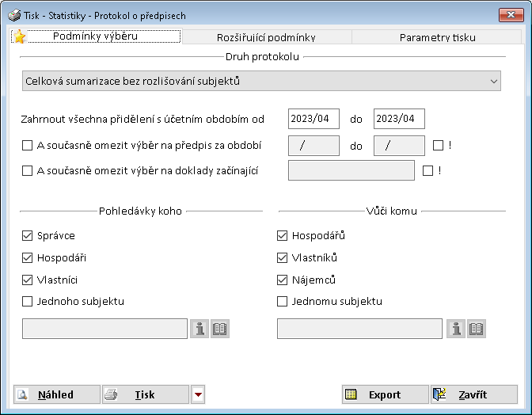
Task: Click the info icon beside Pohledávky koho subject field
Action: click(x=200, y=329)
